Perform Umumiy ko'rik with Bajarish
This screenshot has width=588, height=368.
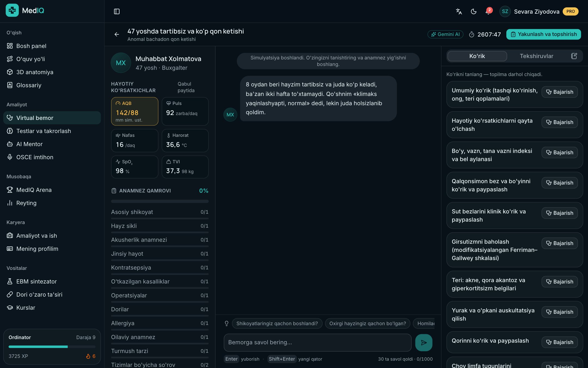pyautogui.click(x=559, y=92)
